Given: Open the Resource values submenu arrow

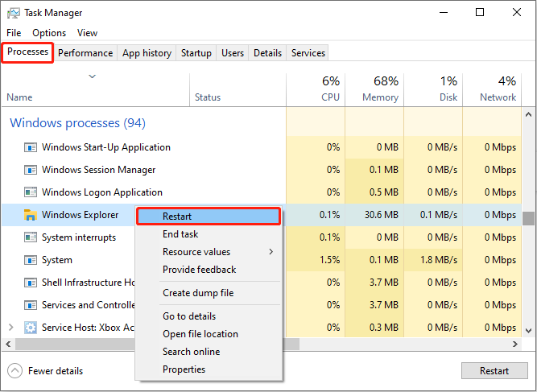Looking at the screenshot, I should [271, 252].
